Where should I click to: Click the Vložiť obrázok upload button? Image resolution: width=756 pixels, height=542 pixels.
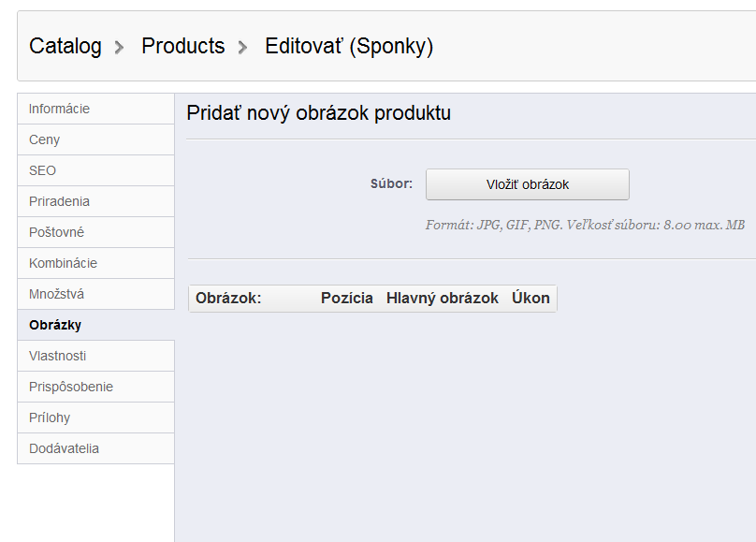click(528, 184)
